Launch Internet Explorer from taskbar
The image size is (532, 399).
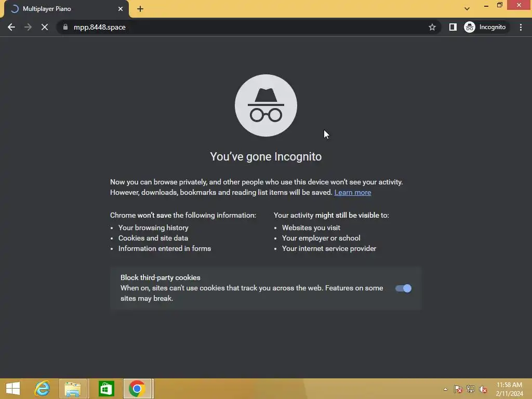tap(43, 389)
